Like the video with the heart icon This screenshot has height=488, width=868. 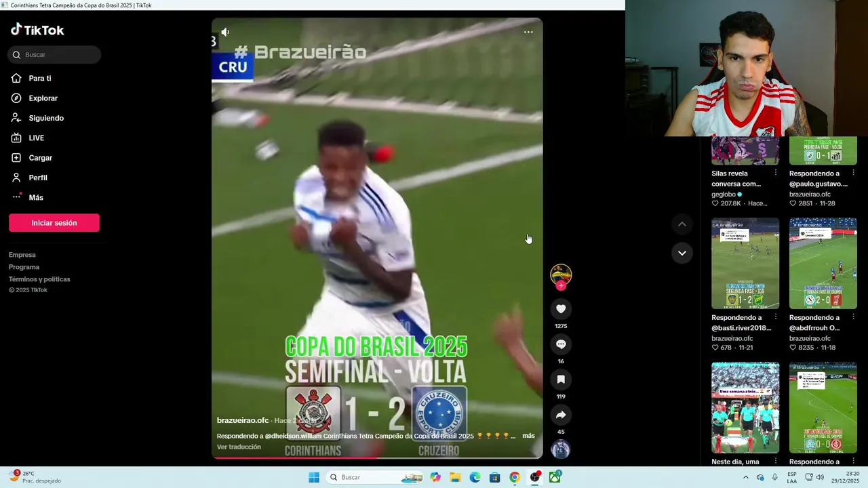pyautogui.click(x=561, y=309)
